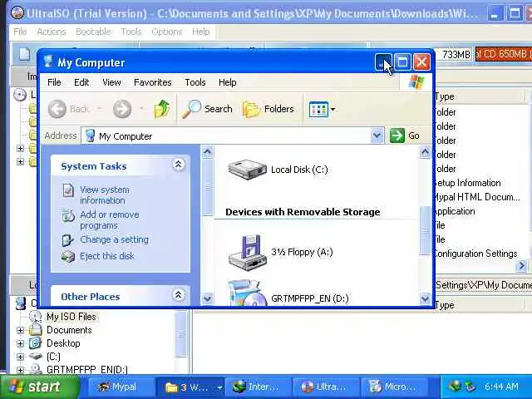Click UltraISO horizontal scroll right arrow

tap(521, 266)
